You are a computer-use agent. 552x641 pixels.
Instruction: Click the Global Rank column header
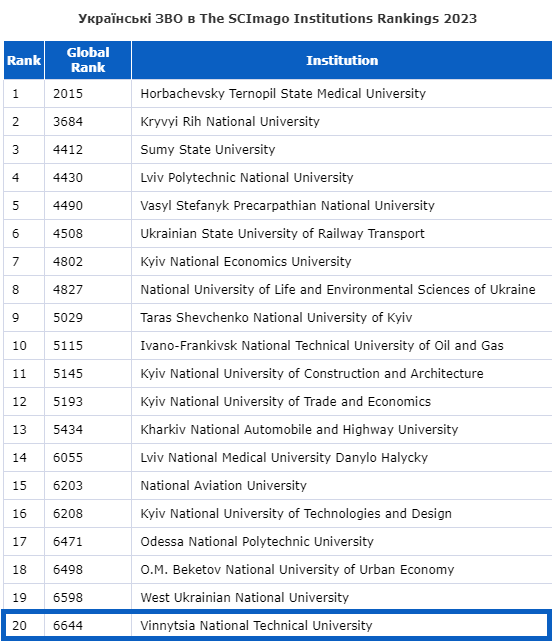coord(88,60)
